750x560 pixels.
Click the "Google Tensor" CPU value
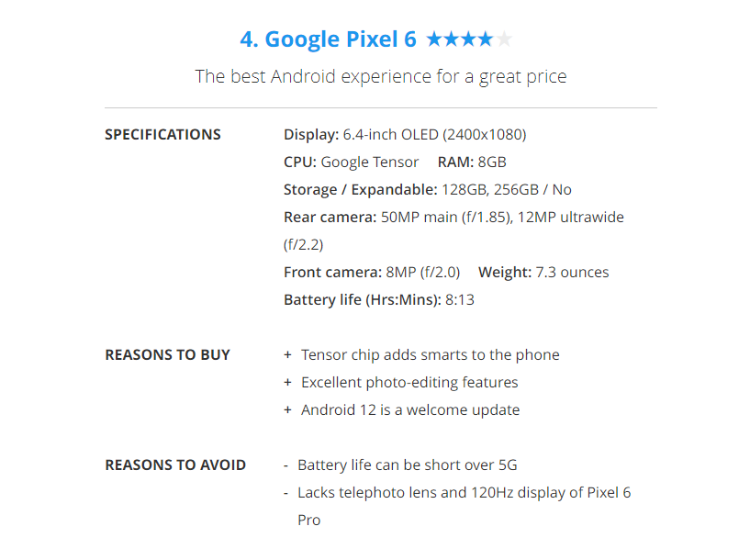tap(370, 162)
